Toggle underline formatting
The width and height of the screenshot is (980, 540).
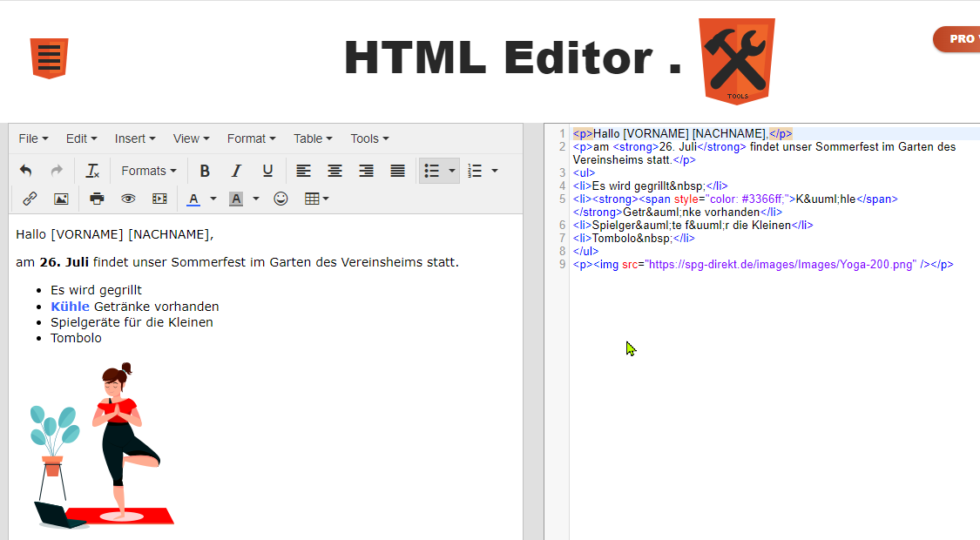pos(267,171)
